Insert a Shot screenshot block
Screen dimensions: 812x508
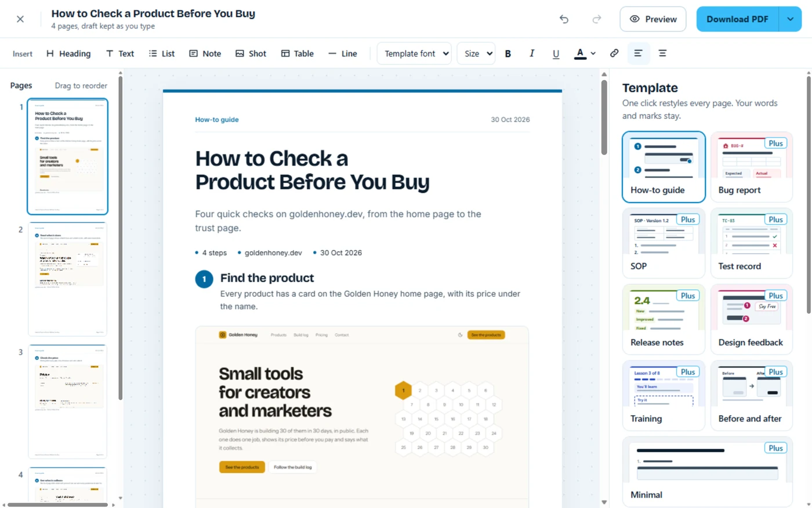[x=251, y=53]
